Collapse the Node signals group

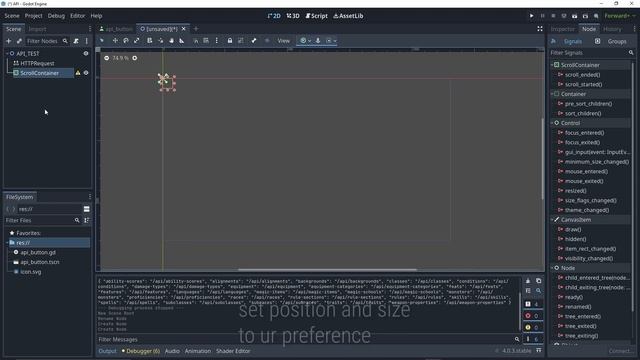tap(552, 268)
